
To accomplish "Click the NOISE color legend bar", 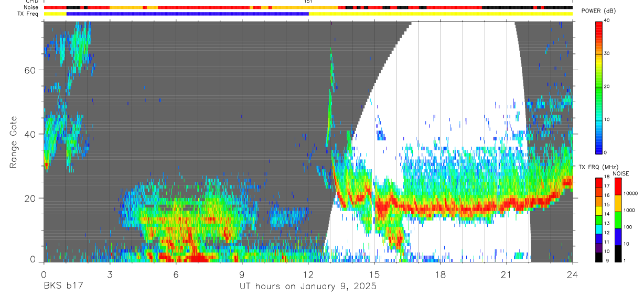I will 618,219.
